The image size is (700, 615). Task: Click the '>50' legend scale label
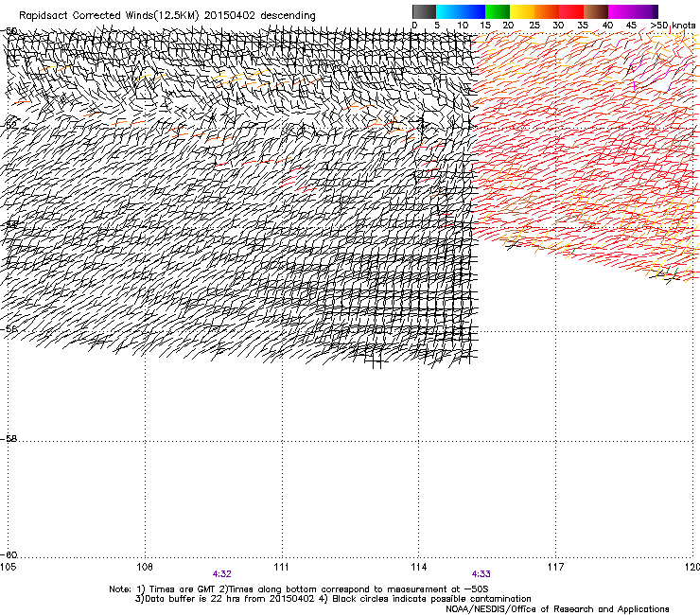click(659, 26)
